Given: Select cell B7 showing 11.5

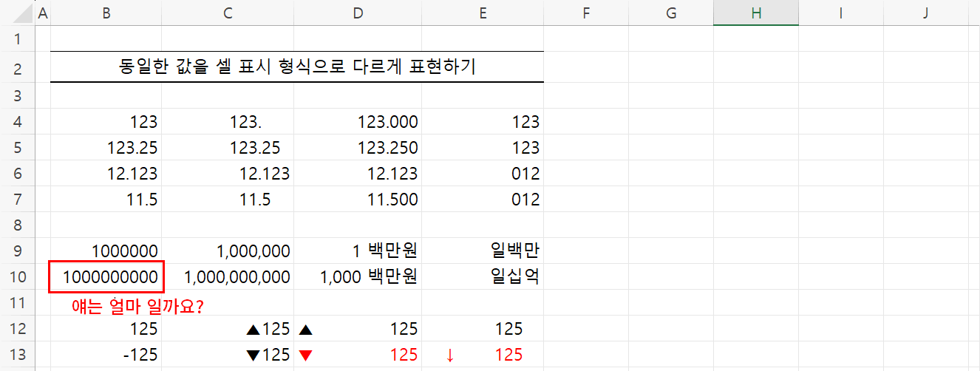Looking at the screenshot, I should pyautogui.click(x=106, y=200).
